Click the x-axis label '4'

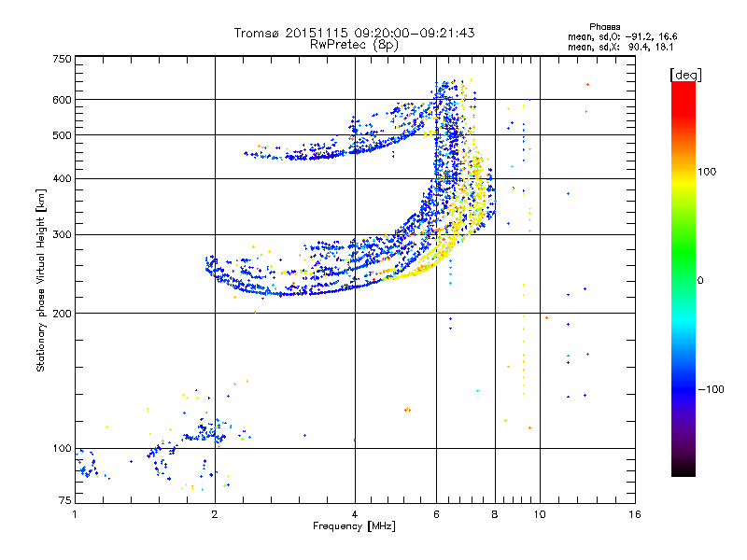[x=355, y=514]
